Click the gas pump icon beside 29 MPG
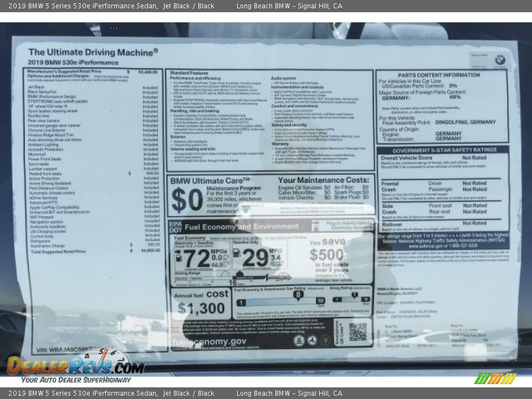The width and height of the screenshot is (532, 399). pyautogui.click(x=236, y=254)
